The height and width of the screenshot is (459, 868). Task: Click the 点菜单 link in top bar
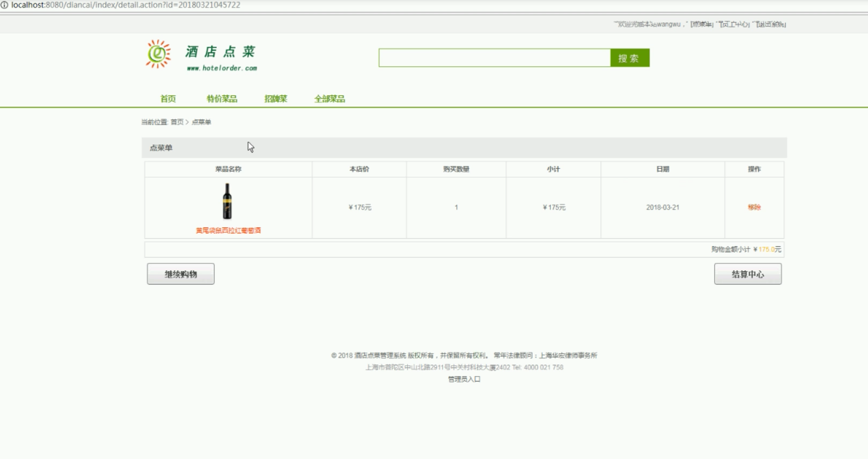point(702,24)
